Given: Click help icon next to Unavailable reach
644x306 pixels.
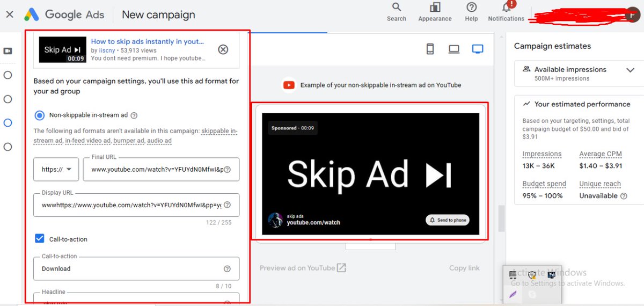Looking at the screenshot, I should click(624, 196).
